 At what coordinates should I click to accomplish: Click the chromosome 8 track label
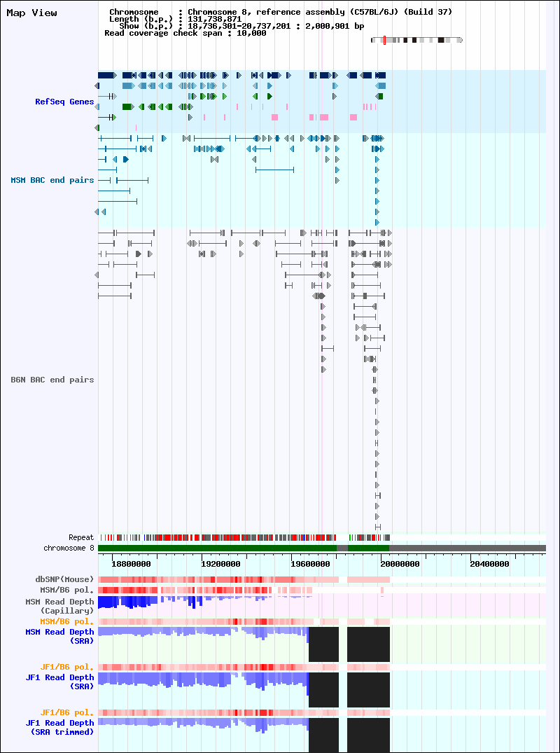click(x=69, y=548)
